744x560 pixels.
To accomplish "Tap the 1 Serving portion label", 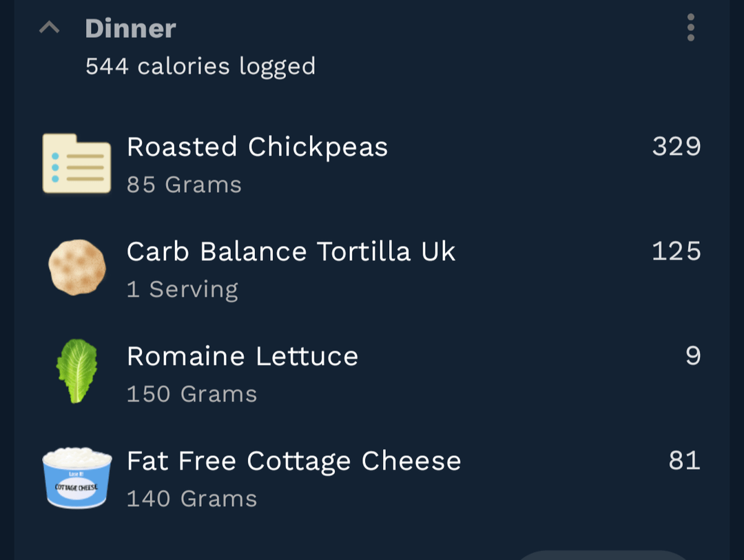I will pos(182,289).
